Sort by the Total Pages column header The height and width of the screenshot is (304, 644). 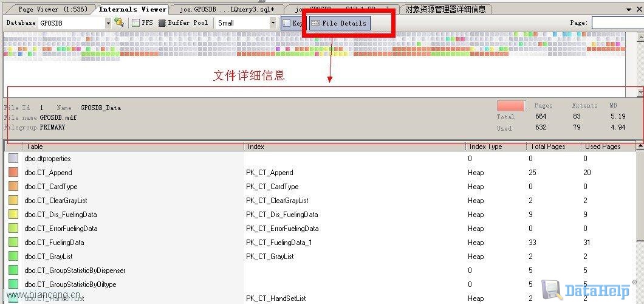(x=553, y=147)
